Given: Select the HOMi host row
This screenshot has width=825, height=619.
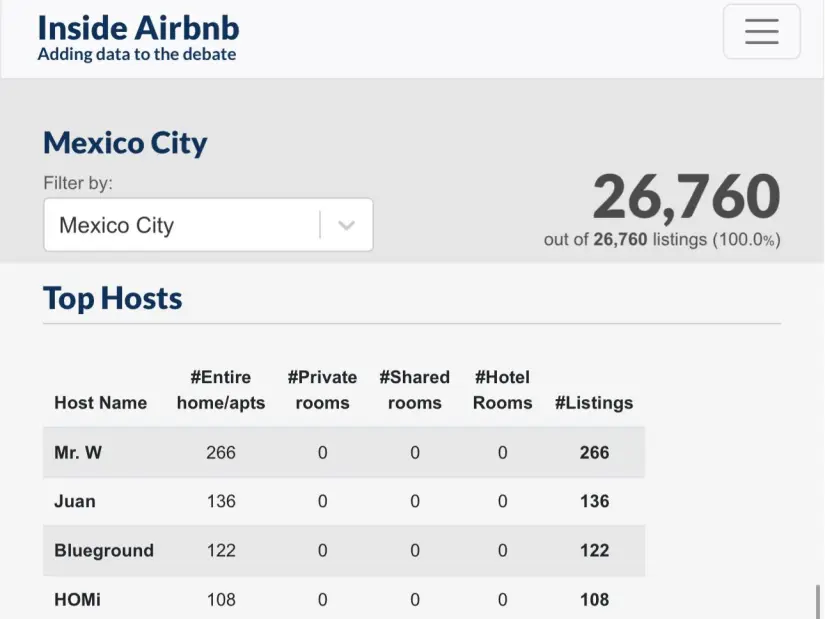Looking at the screenshot, I should click(77, 599).
